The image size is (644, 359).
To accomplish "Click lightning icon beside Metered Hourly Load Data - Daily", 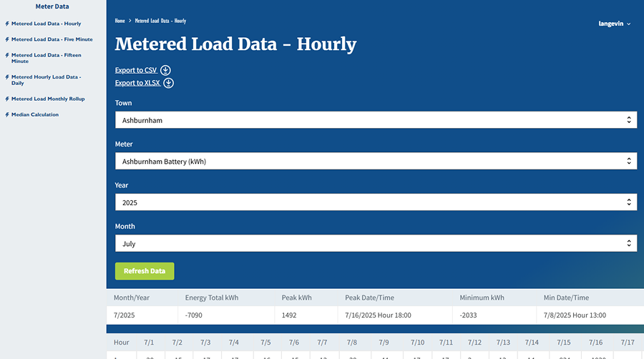I will (7, 77).
